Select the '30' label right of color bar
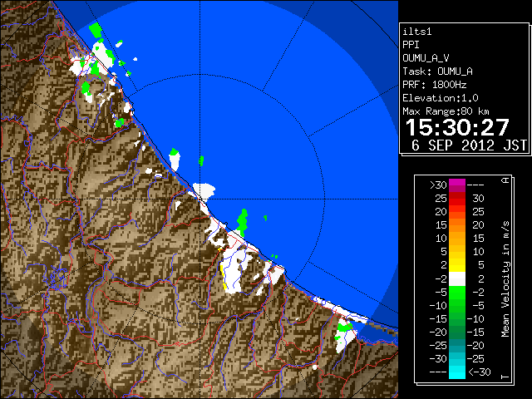The image size is (532, 399). [479, 198]
